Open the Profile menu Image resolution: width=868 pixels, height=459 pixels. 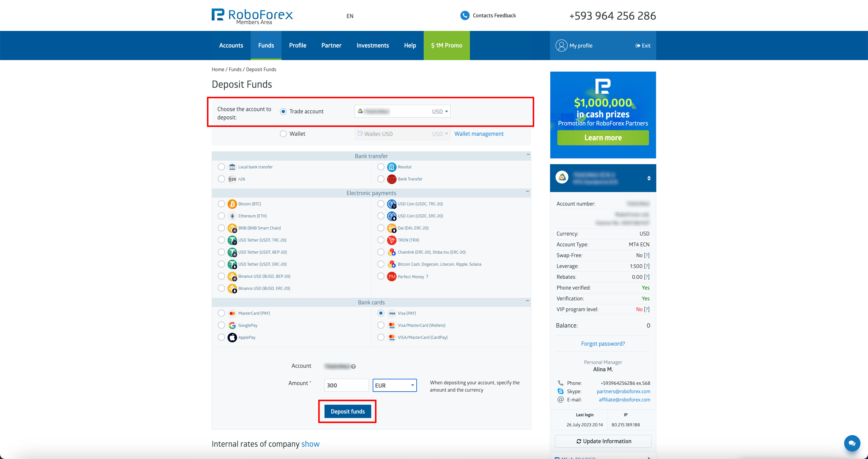pyautogui.click(x=298, y=45)
